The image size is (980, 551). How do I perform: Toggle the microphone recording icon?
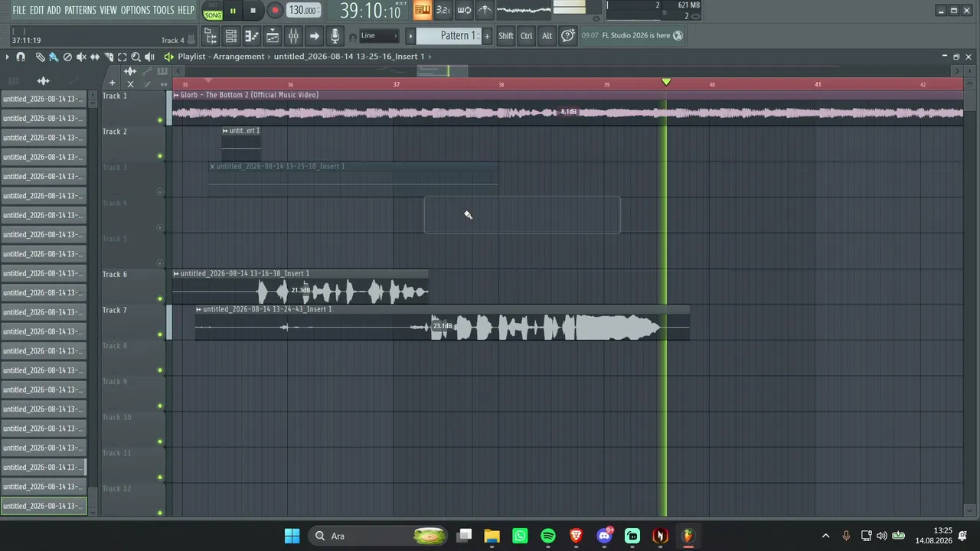point(335,36)
